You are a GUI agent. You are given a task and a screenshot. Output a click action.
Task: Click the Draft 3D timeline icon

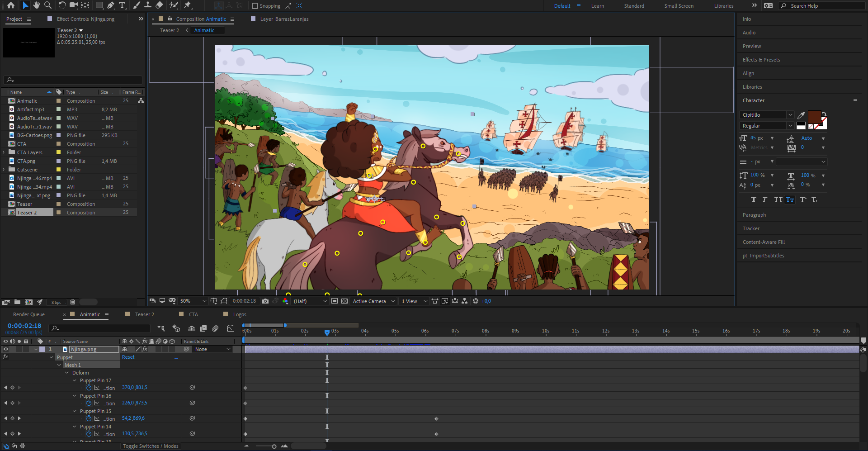click(x=176, y=328)
